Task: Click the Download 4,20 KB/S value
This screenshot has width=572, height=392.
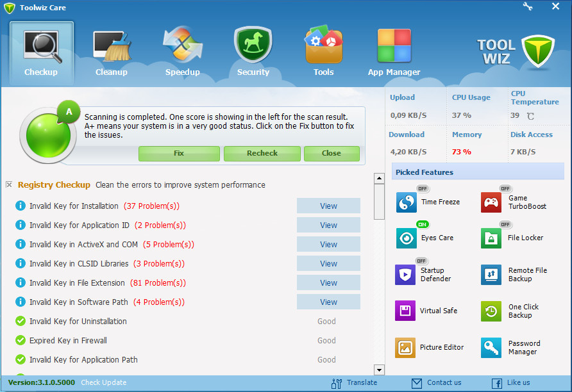Action: pos(408,152)
